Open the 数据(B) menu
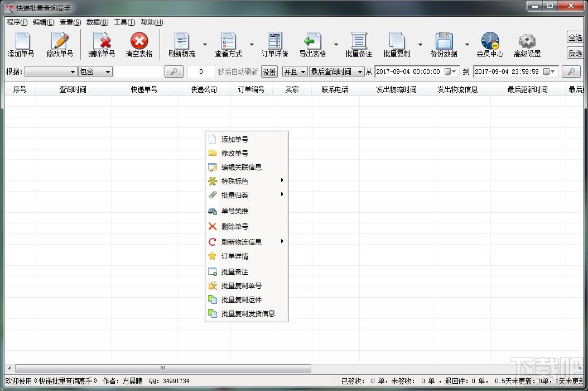The height and width of the screenshot is (391, 588). (x=97, y=22)
